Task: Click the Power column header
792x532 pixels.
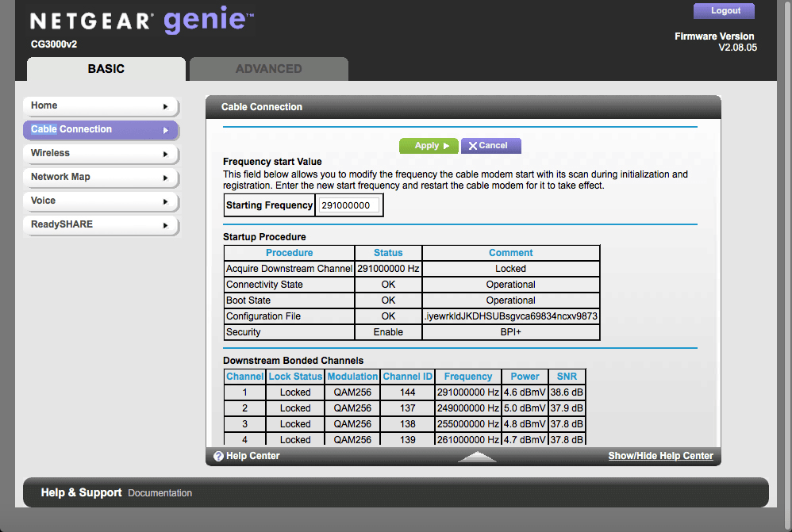Action: pyautogui.click(x=525, y=377)
